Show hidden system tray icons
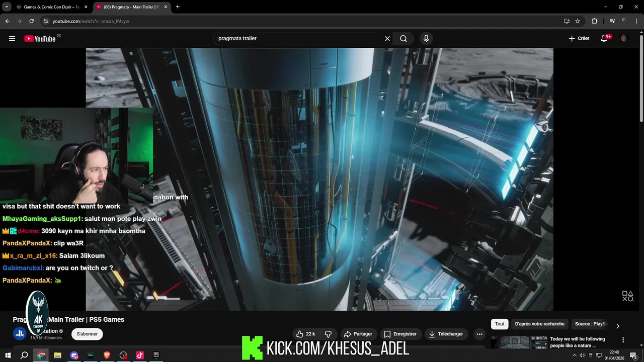The image size is (644, 362). pos(575,355)
